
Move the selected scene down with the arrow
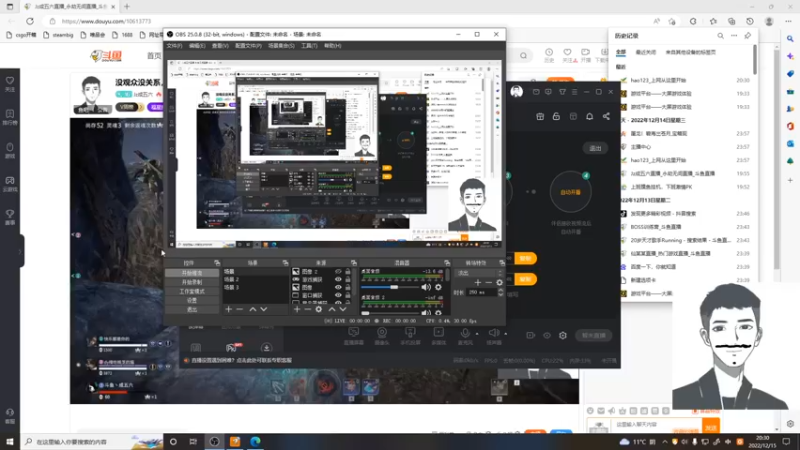click(x=264, y=309)
